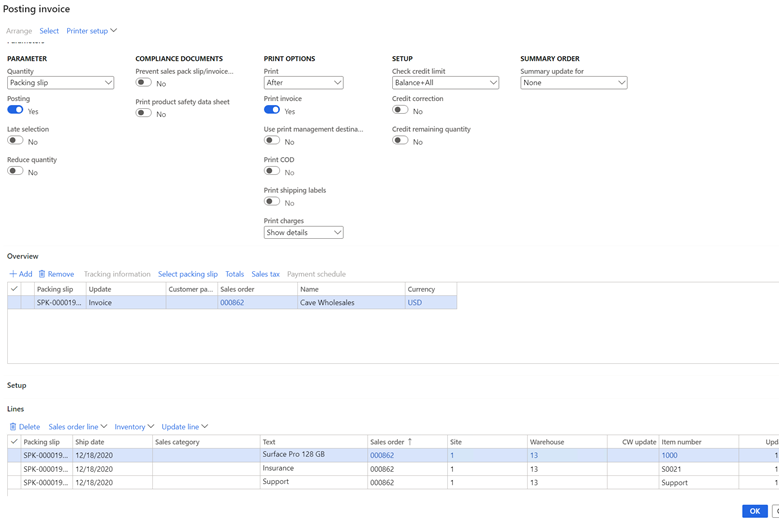
Task: Open the Summary update for dropdown
Action: click(x=573, y=83)
